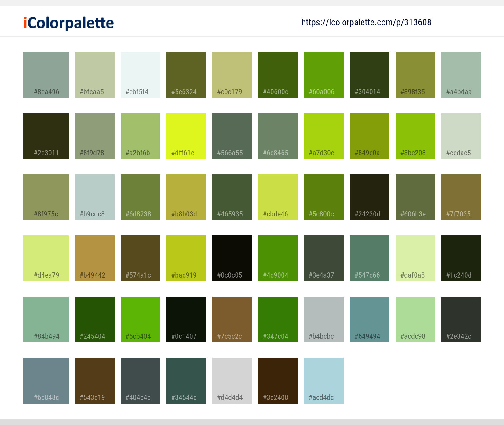Click the #245404 swatch
Viewport: 504px width, 425px height.
95,320
